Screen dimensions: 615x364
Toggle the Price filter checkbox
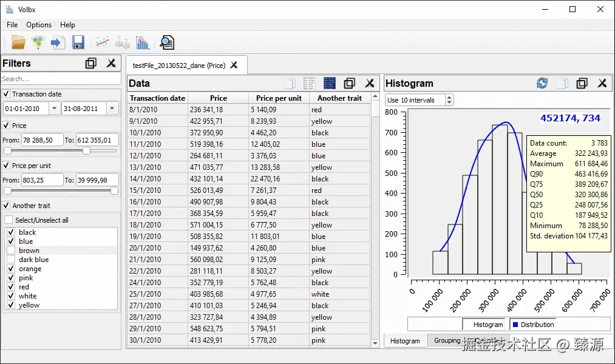coord(6,126)
